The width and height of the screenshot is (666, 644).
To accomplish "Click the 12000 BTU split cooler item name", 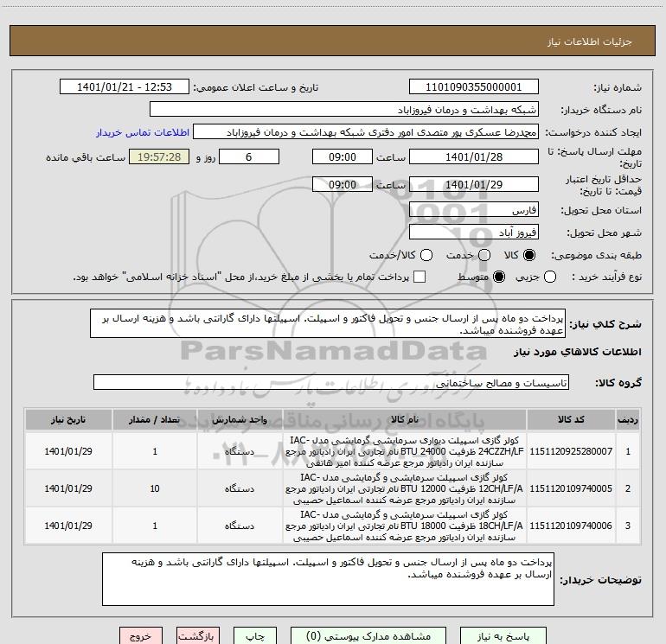I will tap(405, 488).
